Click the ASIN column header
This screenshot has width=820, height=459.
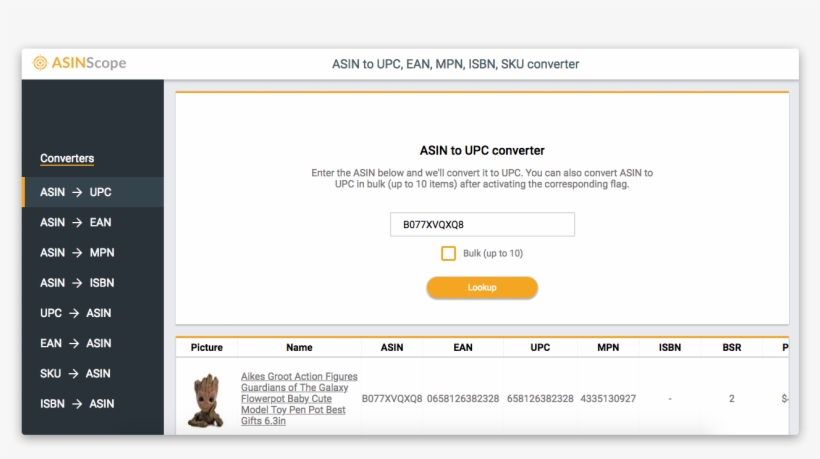[392, 348]
